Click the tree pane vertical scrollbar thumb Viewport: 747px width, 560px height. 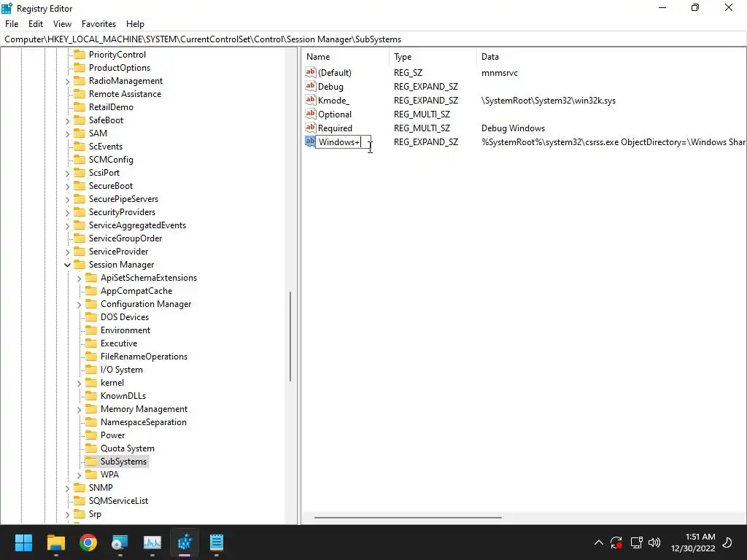pyautogui.click(x=290, y=336)
